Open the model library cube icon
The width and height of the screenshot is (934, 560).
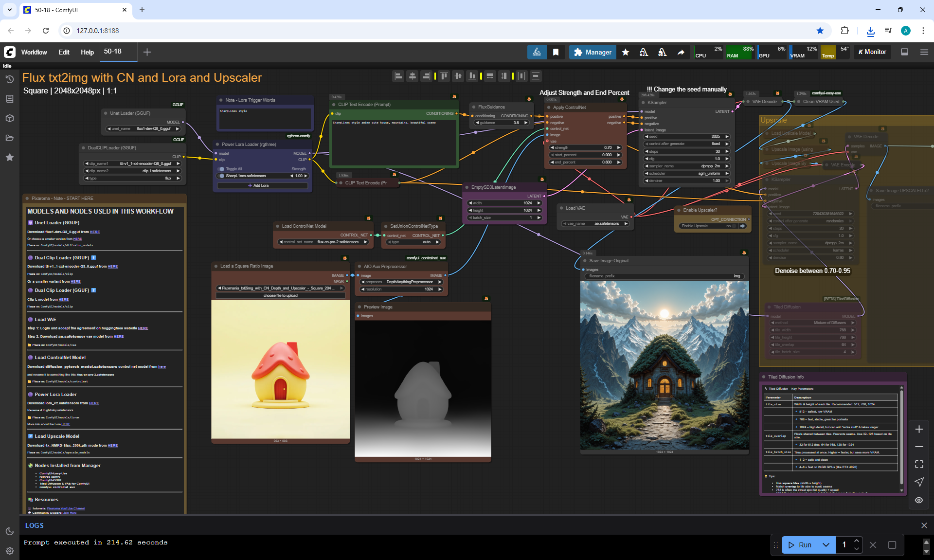10,118
